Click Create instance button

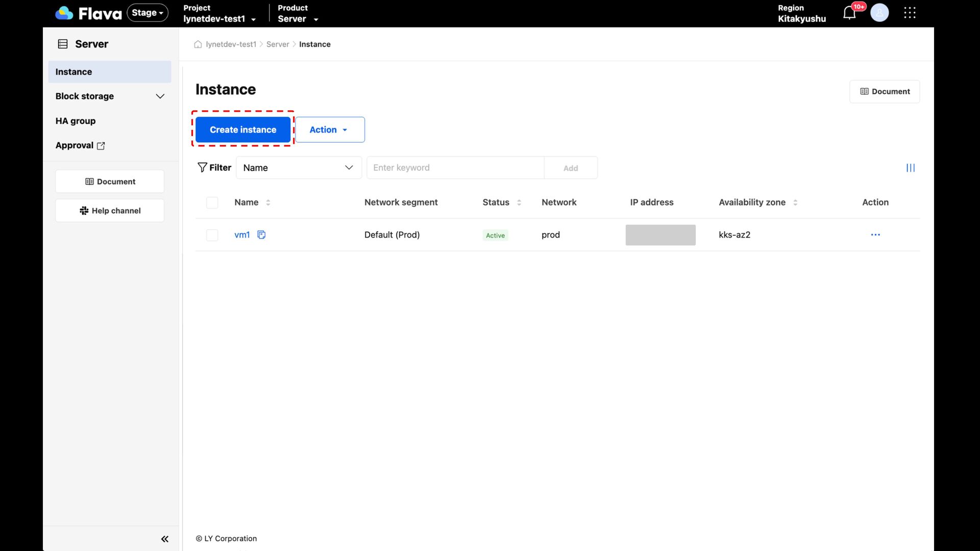[x=243, y=130]
